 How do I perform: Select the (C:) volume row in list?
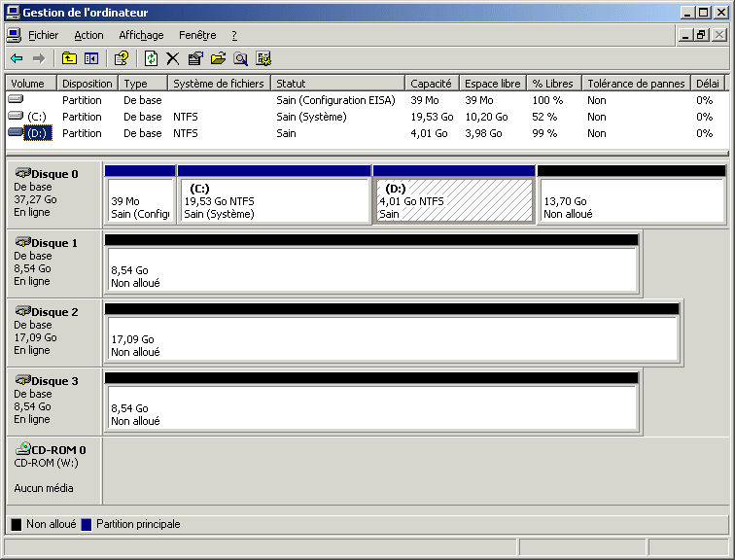[x=37, y=117]
